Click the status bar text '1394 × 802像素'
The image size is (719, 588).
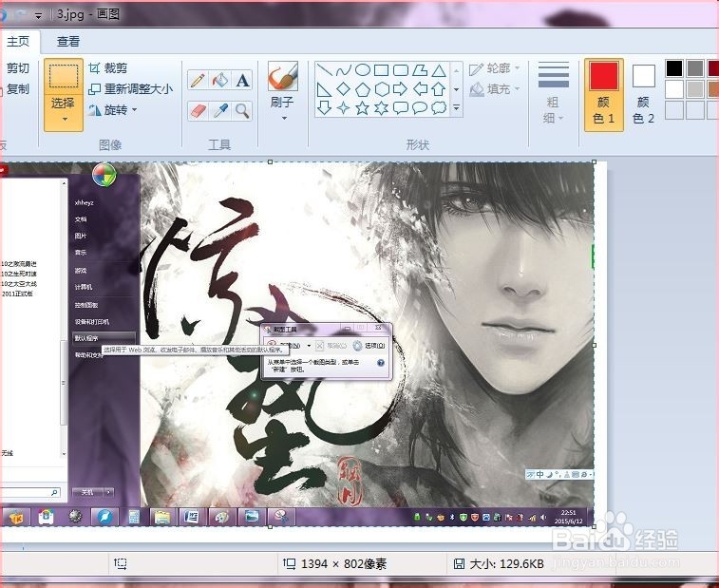[x=344, y=563]
